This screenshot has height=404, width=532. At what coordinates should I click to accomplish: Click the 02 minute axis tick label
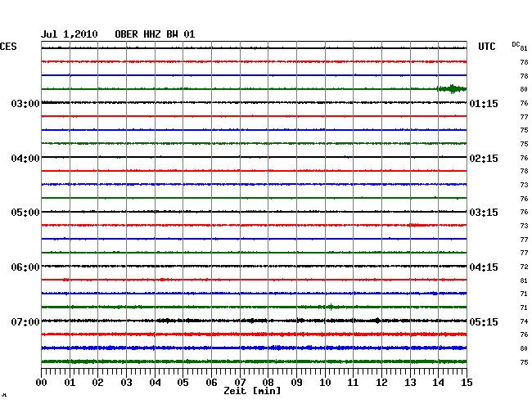click(97, 383)
